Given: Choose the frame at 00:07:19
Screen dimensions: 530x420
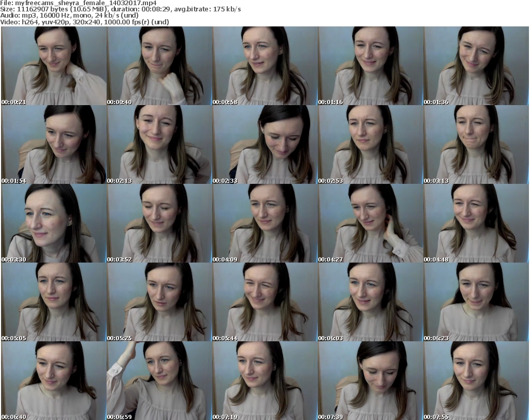Looking at the screenshot, I should 265,381.
